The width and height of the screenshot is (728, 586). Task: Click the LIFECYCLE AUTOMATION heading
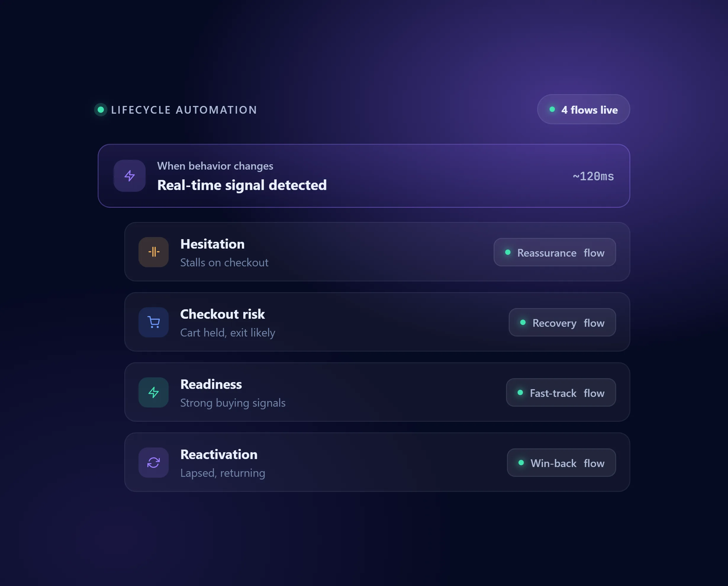[x=184, y=110]
